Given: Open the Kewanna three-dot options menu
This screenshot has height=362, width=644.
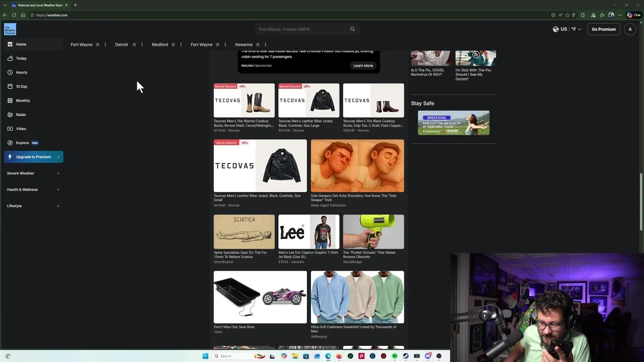Looking at the screenshot, I should (265, 45).
